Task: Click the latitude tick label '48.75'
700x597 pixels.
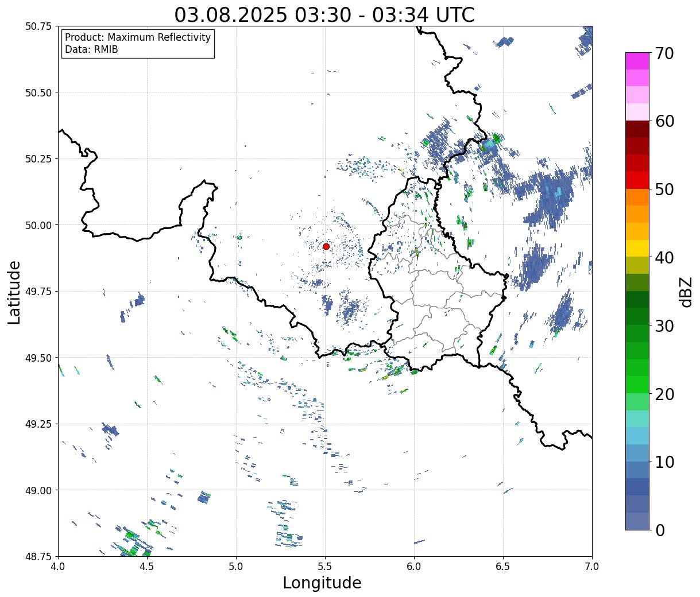Action: pos(38,556)
